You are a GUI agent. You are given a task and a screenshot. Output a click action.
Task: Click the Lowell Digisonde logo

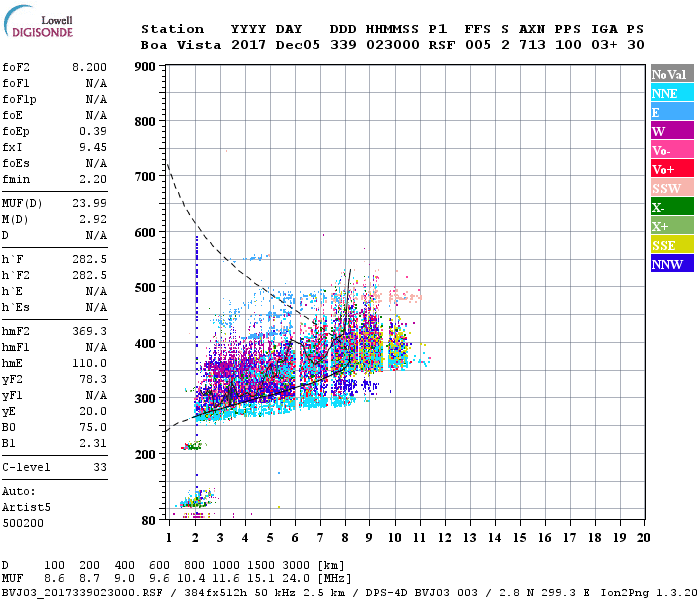[x=38, y=21]
